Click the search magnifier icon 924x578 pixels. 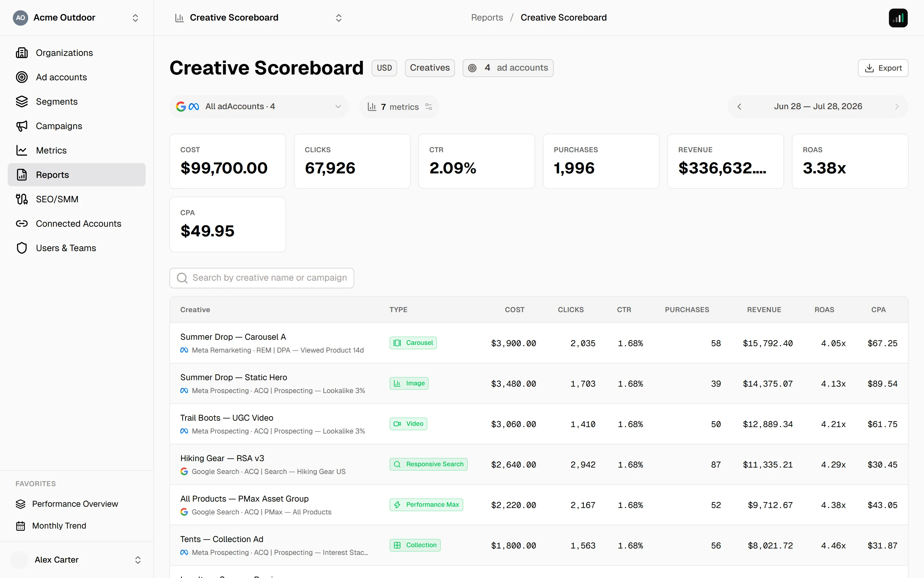tap(182, 278)
